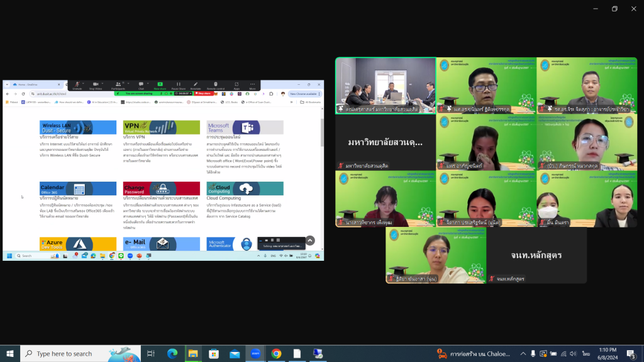Toggle Unmute in the shared Zoom toolbar
This screenshot has width=644, height=362.
tap(77, 85)
